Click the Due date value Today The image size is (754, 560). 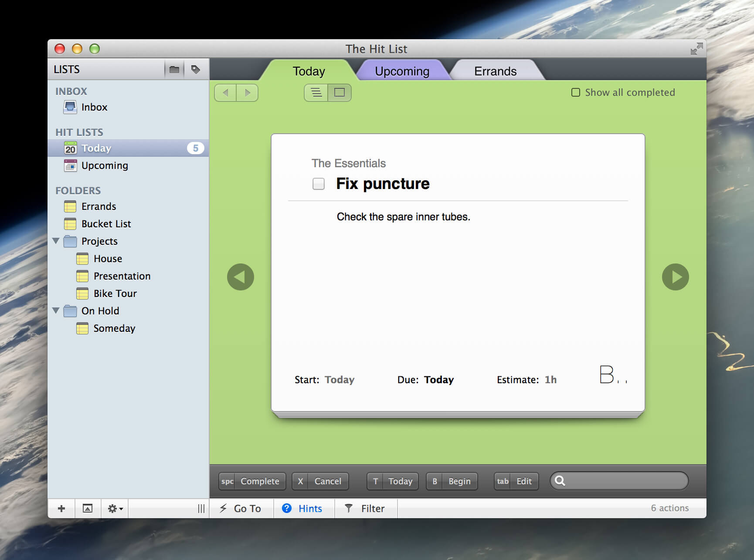coord(439,380)
